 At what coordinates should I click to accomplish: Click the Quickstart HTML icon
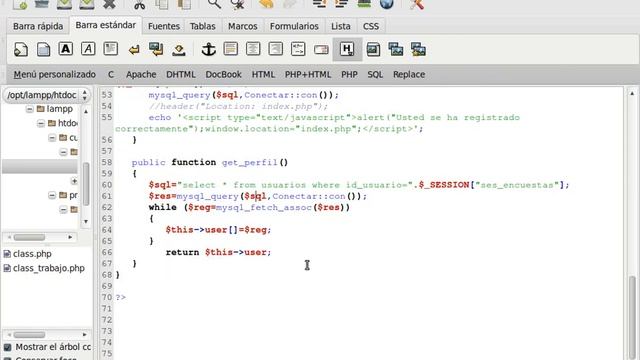click(x=21, y=49)
